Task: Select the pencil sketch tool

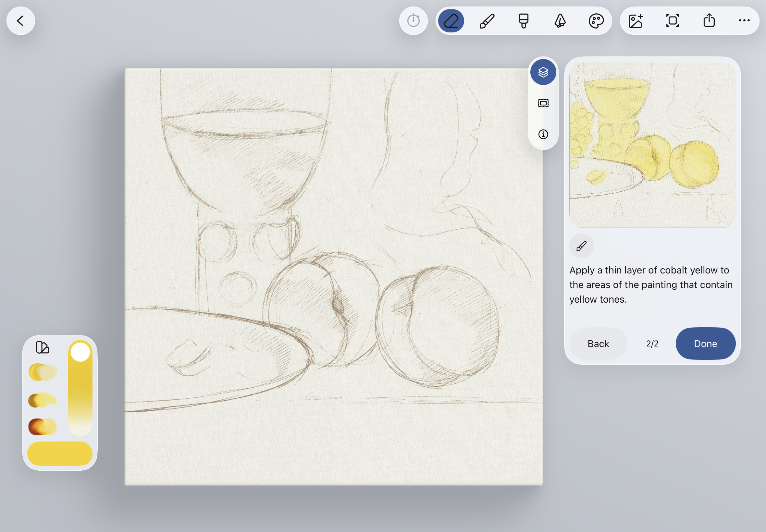Action: 451,21
